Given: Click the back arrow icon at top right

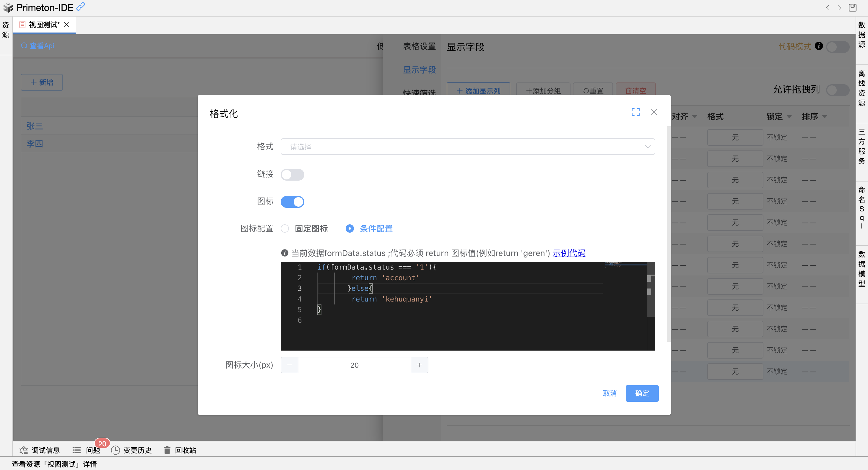Looking at the screenshot, I should click(x=827, y=7).
